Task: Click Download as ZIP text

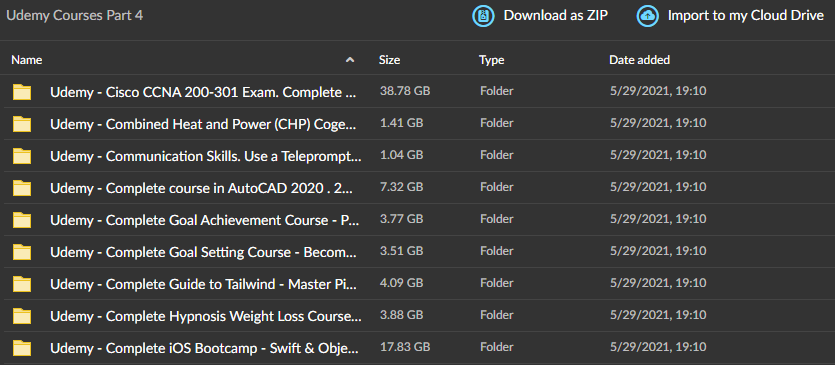Action: [x=555, y=16]
